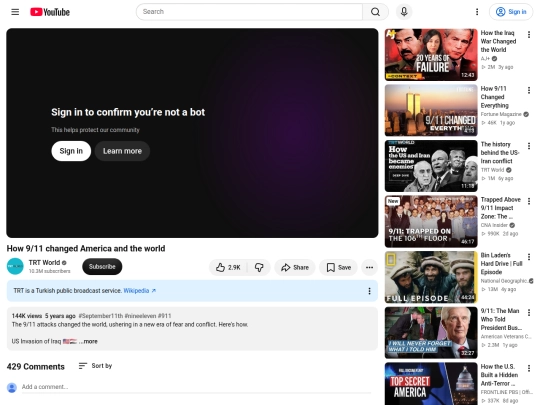Subscribe to TRT World
Image resolution: width=540 pixels, height=405 pixels.
pyautogui.click(x=102, y=267)
